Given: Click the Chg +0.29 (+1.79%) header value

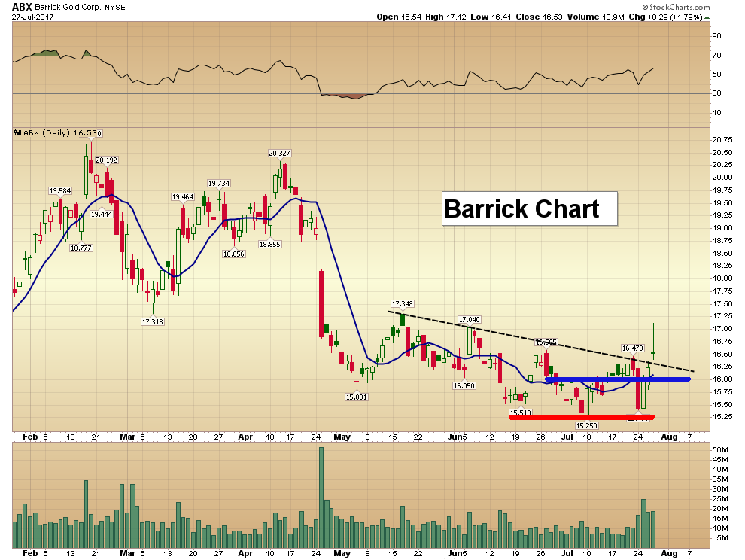Looking at the screenshot, I should click(x=664, y=17).
